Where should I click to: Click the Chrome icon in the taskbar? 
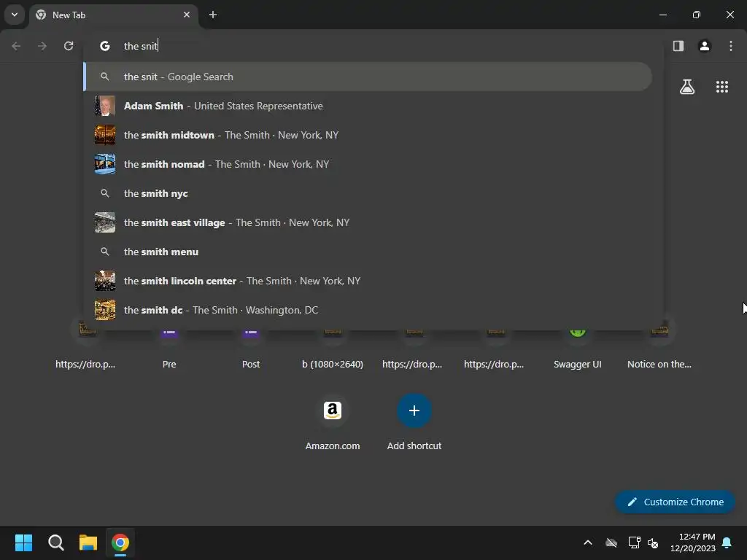point(120,542)
